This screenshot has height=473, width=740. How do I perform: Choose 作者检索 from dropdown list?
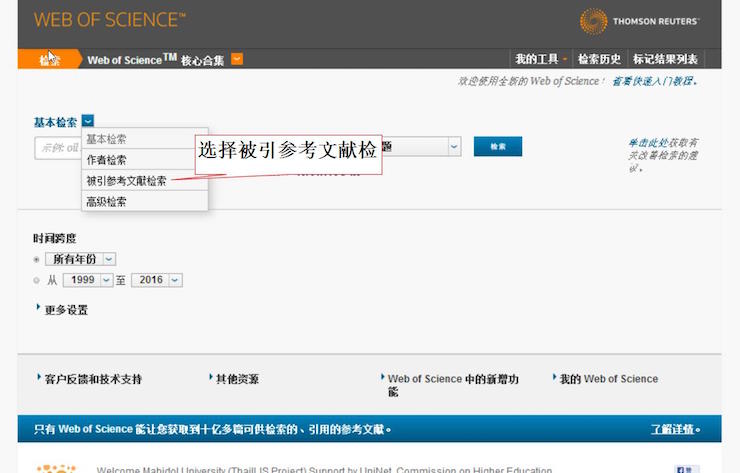pos(144,160)
